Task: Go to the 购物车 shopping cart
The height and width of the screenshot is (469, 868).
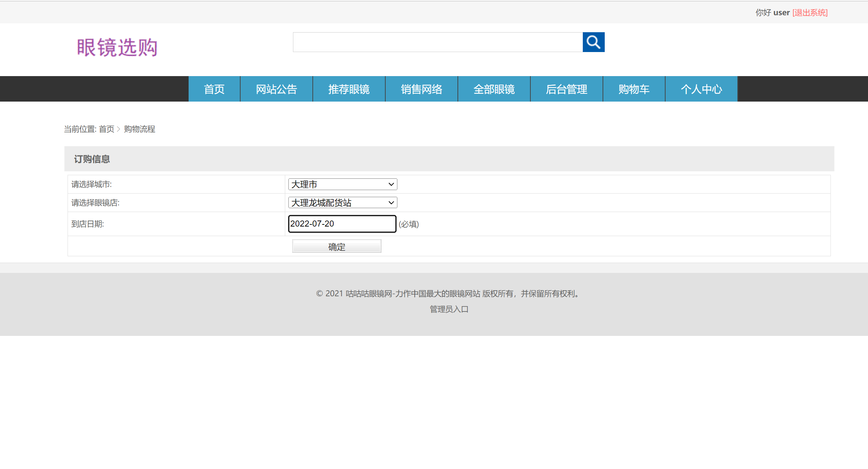Action: (634, 89)
